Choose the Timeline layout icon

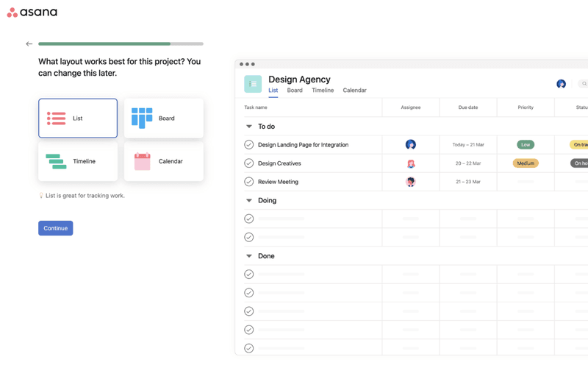tap(57, 161)
